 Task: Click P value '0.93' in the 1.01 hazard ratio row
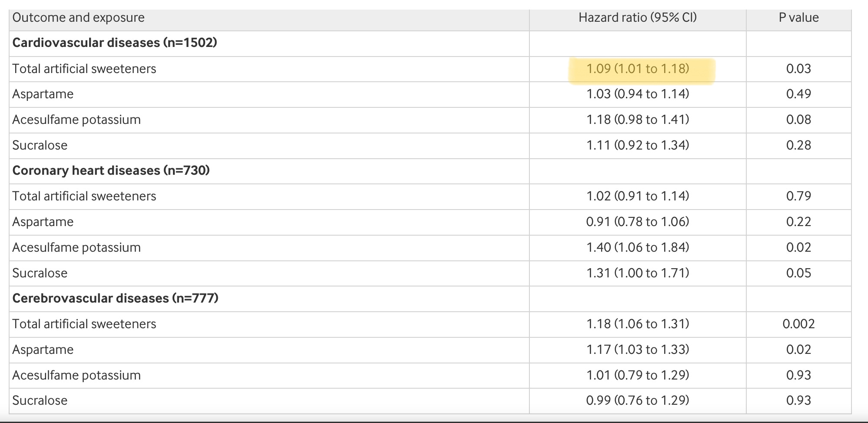point(798,375)
